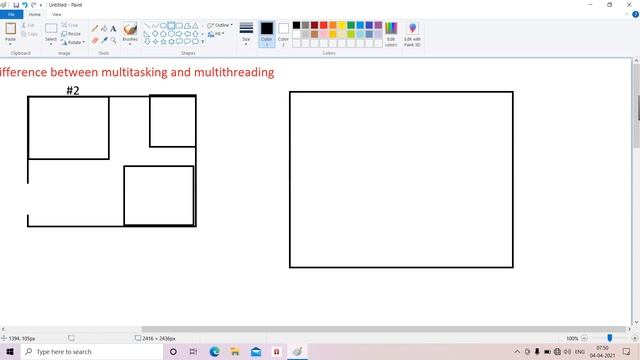
Task: Open the shape Outline dropdown
Action: tap(220, 25)
